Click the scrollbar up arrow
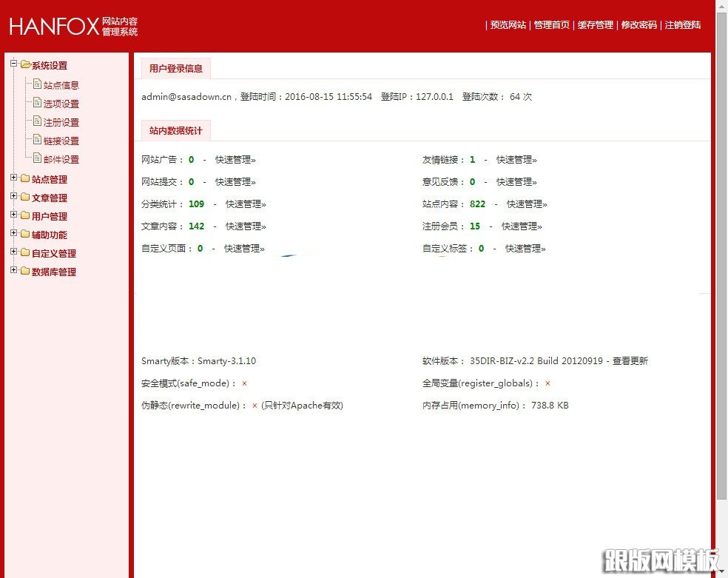The image size is (728, 578). [721, 6]
